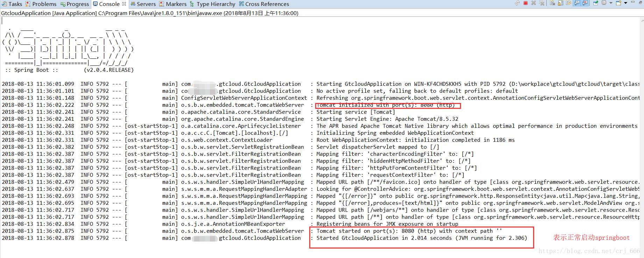Toggle Show Console When Standard Error Changes
This screenshot has width=644, height=258.
pos(585,3)
